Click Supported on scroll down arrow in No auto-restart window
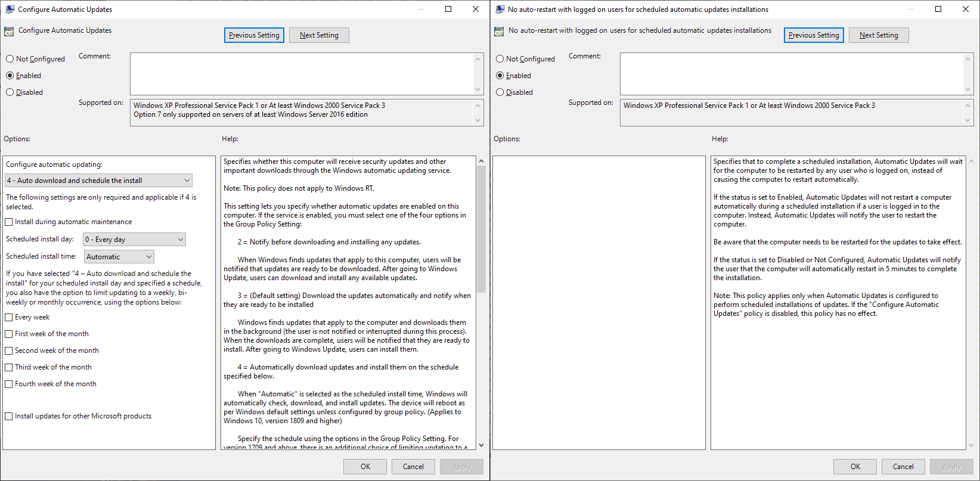The height and width of the screenshot is (481, 980). [x=968, y=120]
